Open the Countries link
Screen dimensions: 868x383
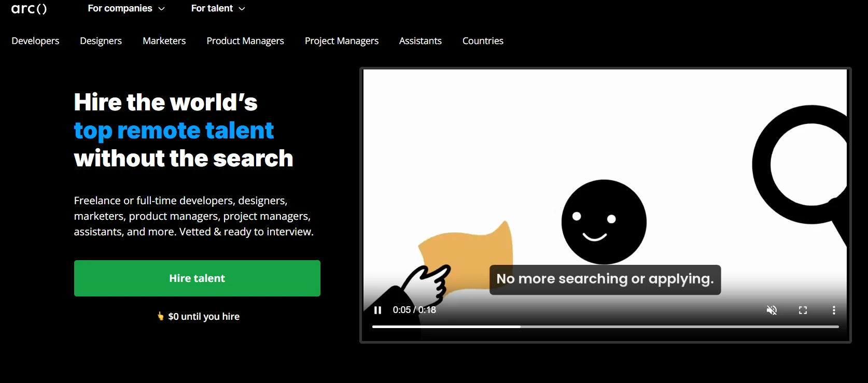[483, 40]
